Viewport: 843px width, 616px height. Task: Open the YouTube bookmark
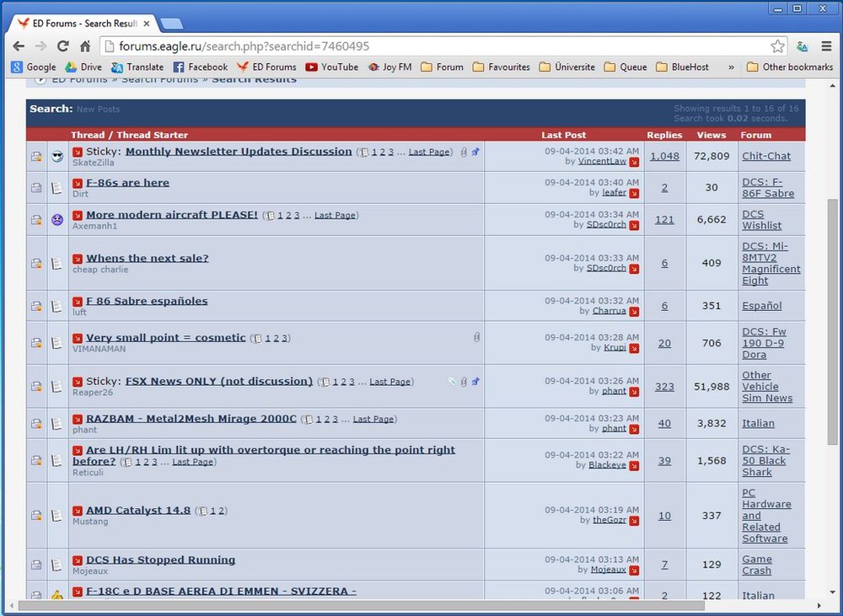click(331, 67)
